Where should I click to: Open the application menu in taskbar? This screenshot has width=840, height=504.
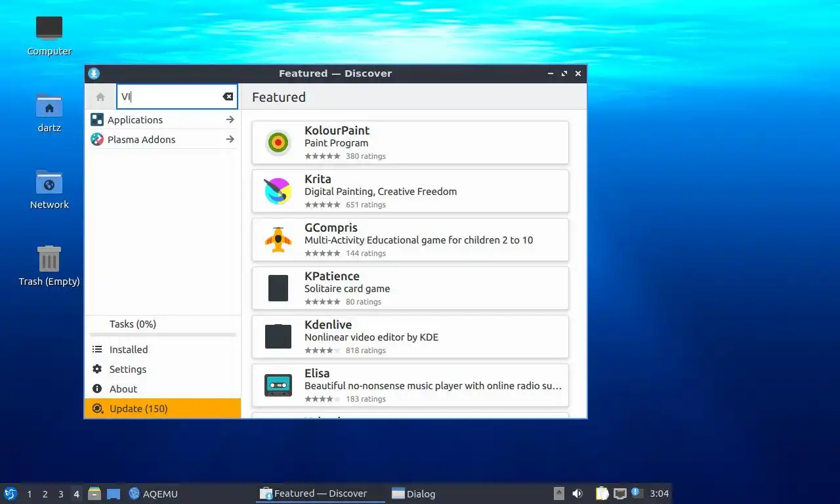click(10, 493)
